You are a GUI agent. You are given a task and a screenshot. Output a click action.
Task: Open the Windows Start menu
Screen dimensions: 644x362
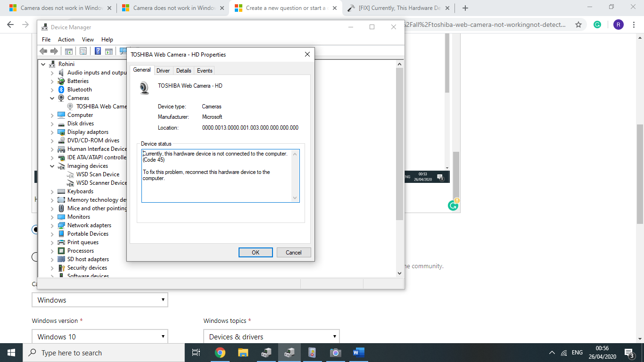[x=11, y=353]
